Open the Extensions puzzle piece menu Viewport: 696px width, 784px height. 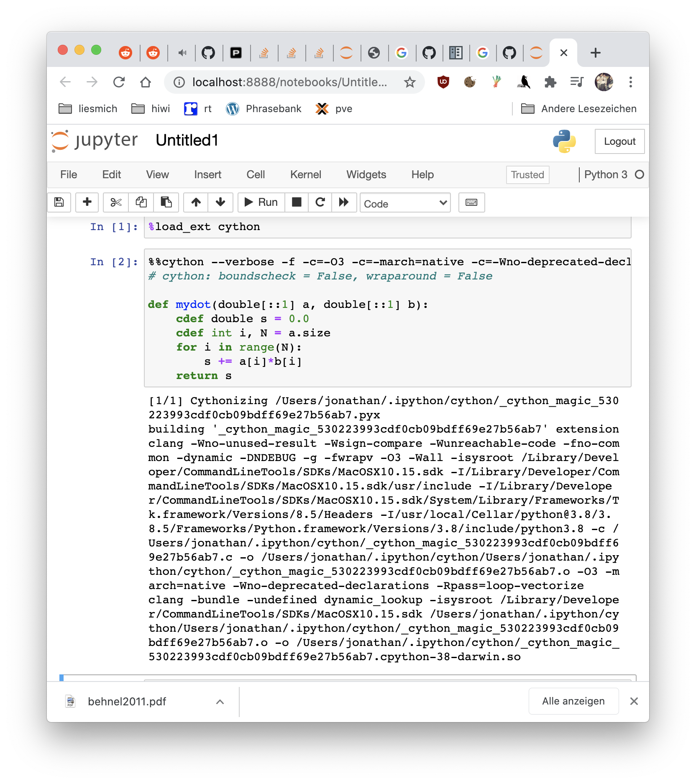550,82
